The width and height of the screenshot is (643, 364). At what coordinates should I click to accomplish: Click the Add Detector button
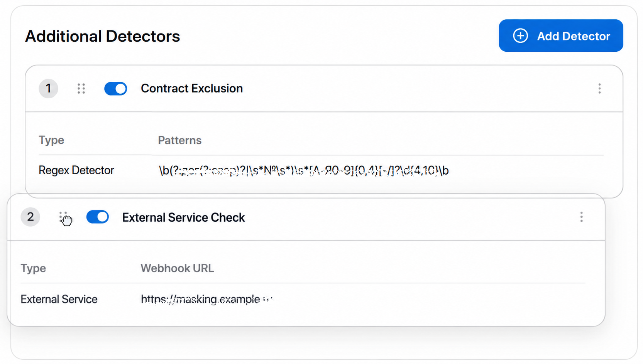560,36
